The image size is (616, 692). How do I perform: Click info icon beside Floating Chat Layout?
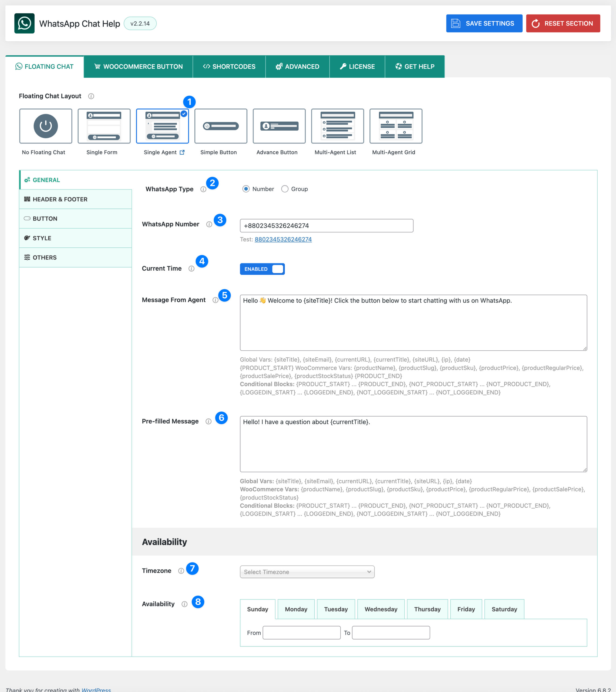91,96
